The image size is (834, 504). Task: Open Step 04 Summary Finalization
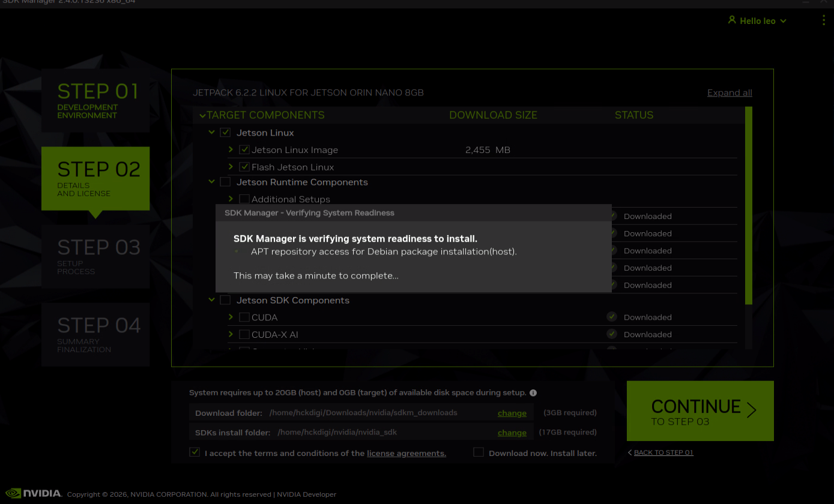95,335
